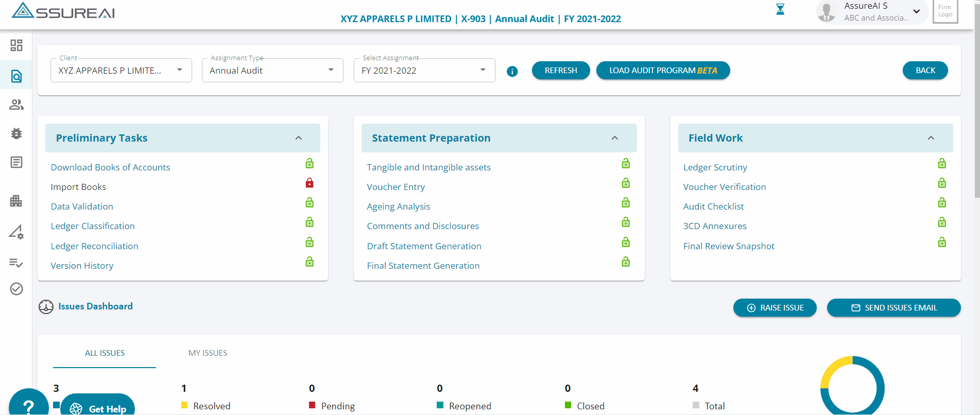Click the bug icon in left sidebar

[16, 134]
